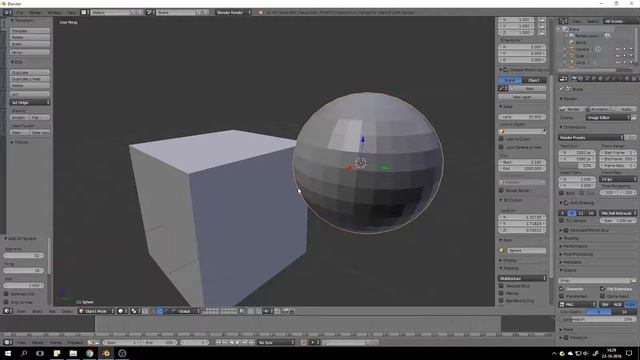This screenshot has width=640, height=360.
Task: Click the Scale button in the tool shelf
Action: (30, 44)
